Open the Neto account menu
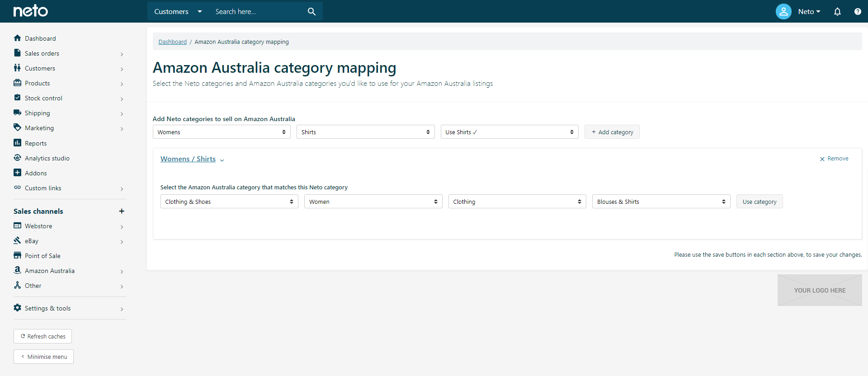The height and width of the screenshot is (376, 868). [809, 12]
